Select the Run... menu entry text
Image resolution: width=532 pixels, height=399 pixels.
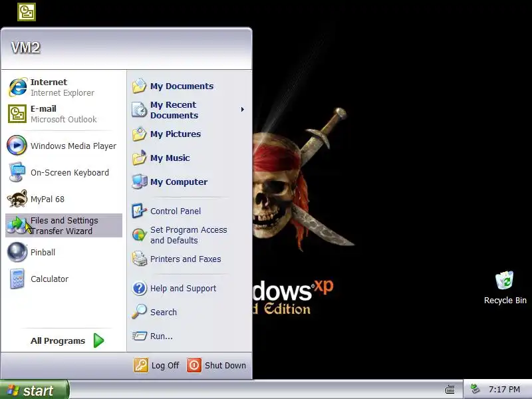[x=162, y=336]
